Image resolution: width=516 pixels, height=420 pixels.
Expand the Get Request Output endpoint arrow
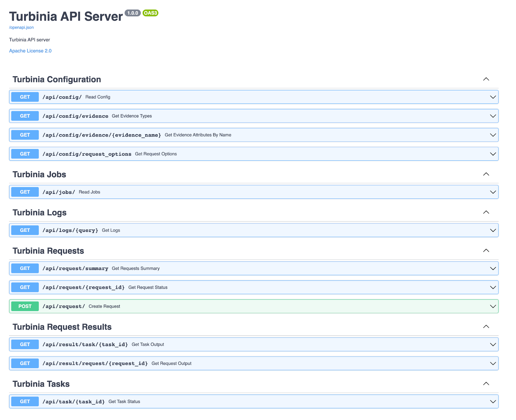click(x=493, y=364)
